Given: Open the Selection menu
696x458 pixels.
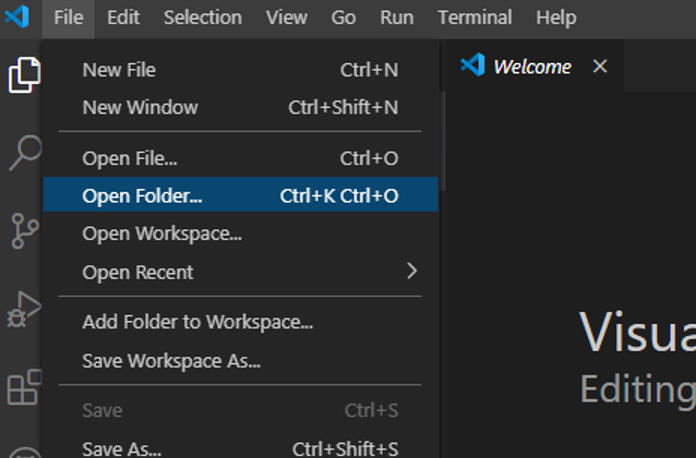Looking at the screenshot, I should (x=202, y=17).
